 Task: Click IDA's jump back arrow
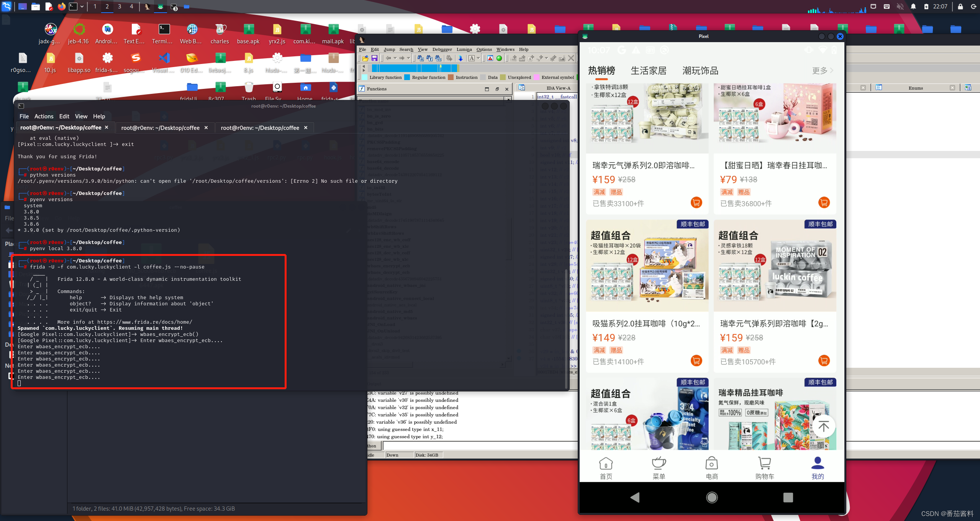(x=388, y=58)
